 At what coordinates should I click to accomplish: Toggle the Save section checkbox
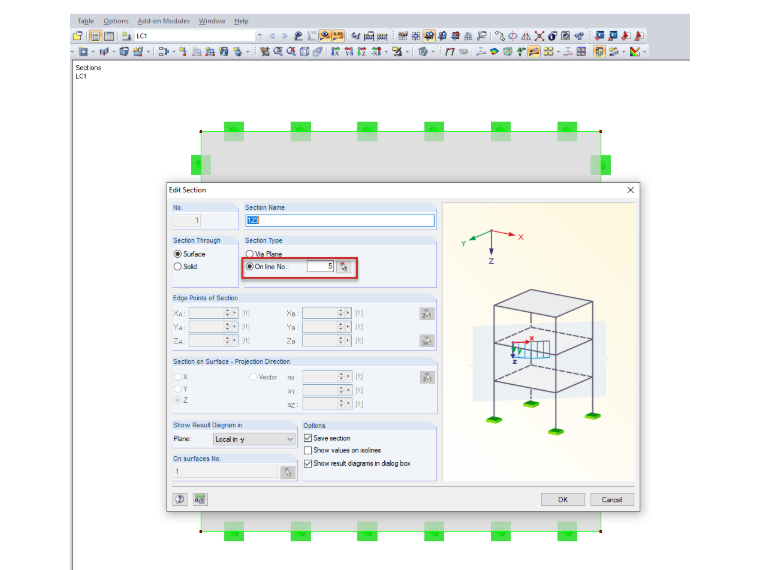point(308,438)
